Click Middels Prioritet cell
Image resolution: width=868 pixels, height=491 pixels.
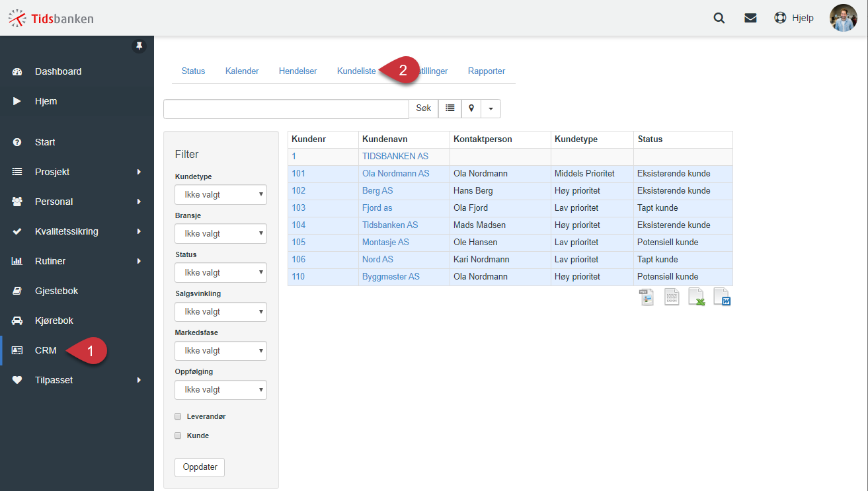click(592, 174)
